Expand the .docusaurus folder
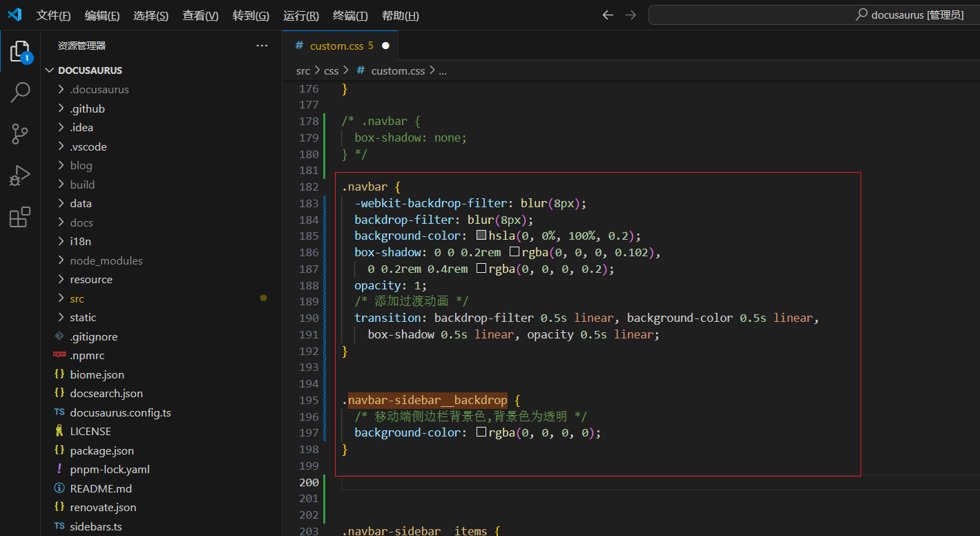 click(x=61, y=89)
